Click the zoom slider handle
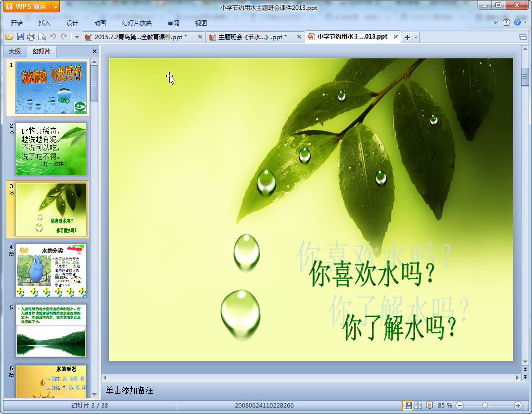The height and width of the screenshot is (414, 532). coord(485,405)
